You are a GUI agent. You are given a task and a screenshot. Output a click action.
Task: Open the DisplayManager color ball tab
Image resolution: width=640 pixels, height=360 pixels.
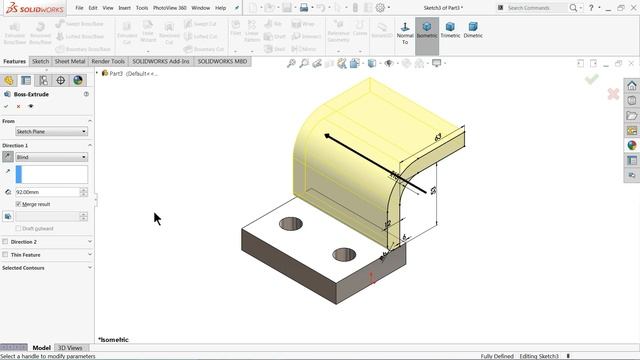[x=78, y=80]
